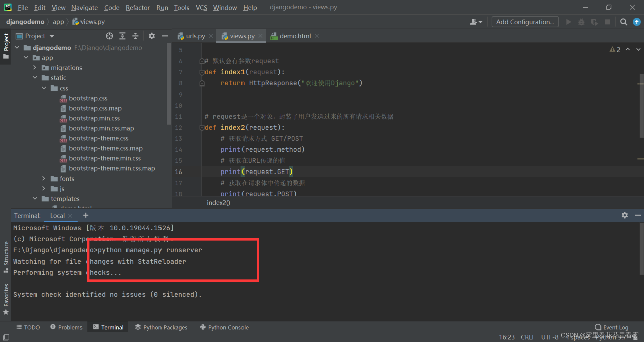This screenshot has width=644, height=342.
Task: Click the UTF-8 encoding in status bar
Action: (550, 337)
